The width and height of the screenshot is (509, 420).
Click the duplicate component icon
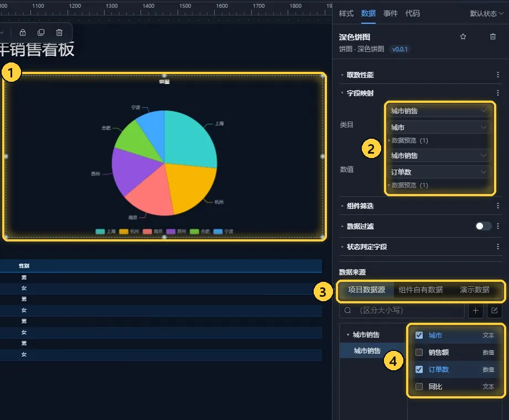(41, 33)
